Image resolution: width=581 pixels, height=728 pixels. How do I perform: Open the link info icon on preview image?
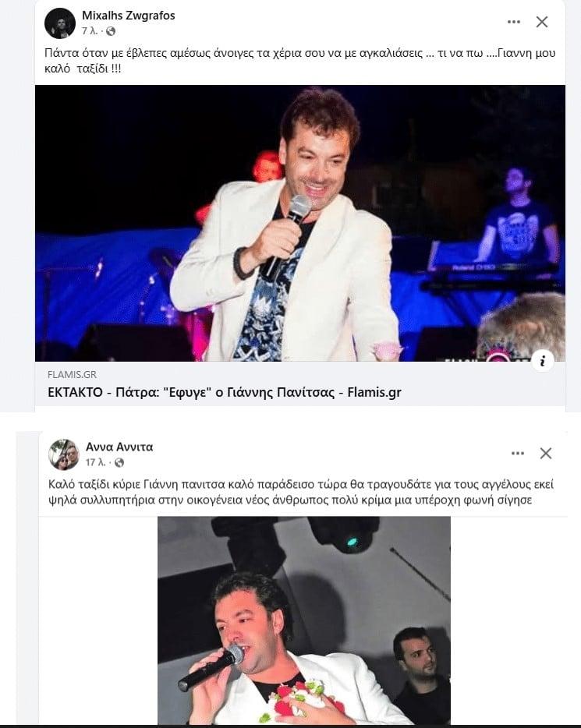(543, 360)
